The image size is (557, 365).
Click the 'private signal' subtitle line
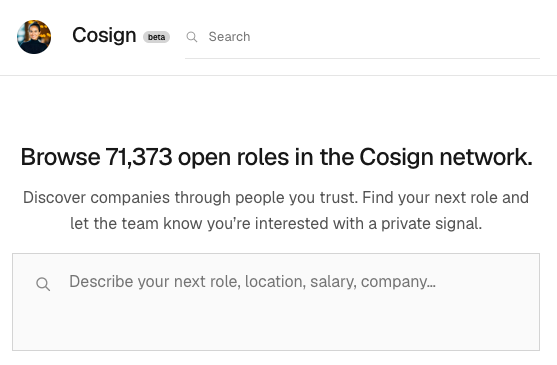point(276,224)
